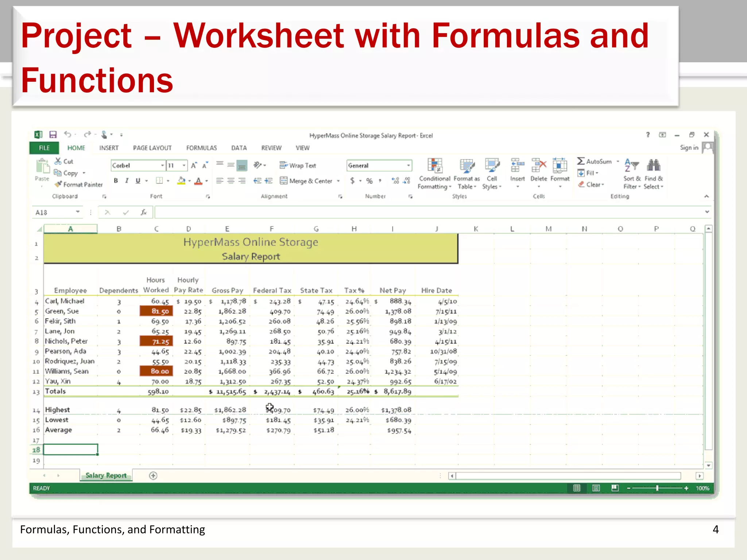This screenshot has width=747, height=560.
Task: Switch to the FORMULAS ribbon tab
Action: click(x=201, y=148)
